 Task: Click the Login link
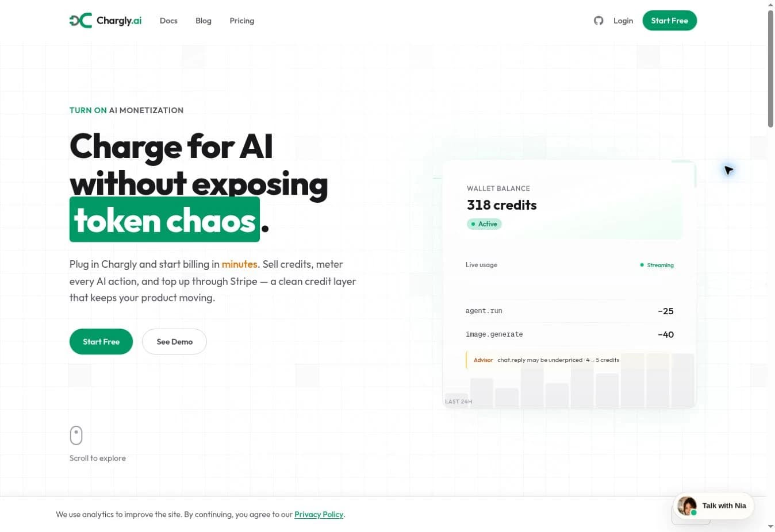pos(623,21)
